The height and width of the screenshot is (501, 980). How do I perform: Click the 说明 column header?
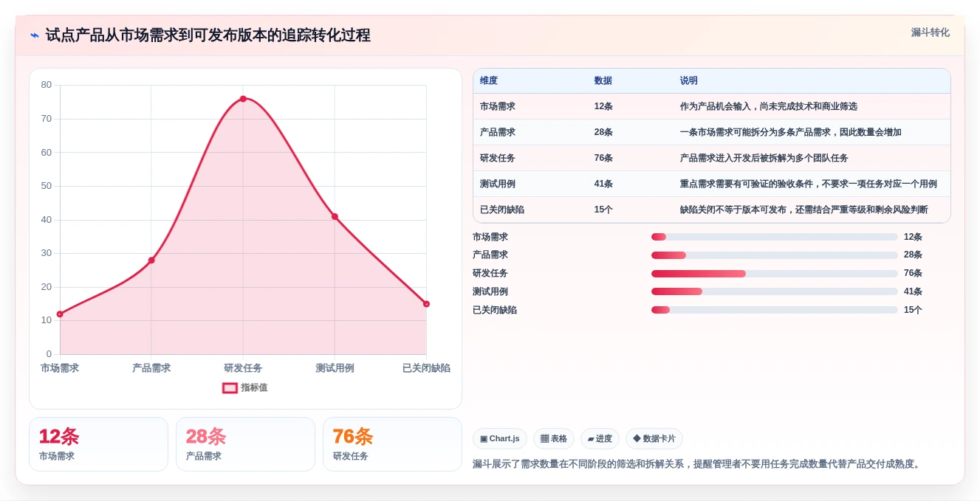coord(689,81)
